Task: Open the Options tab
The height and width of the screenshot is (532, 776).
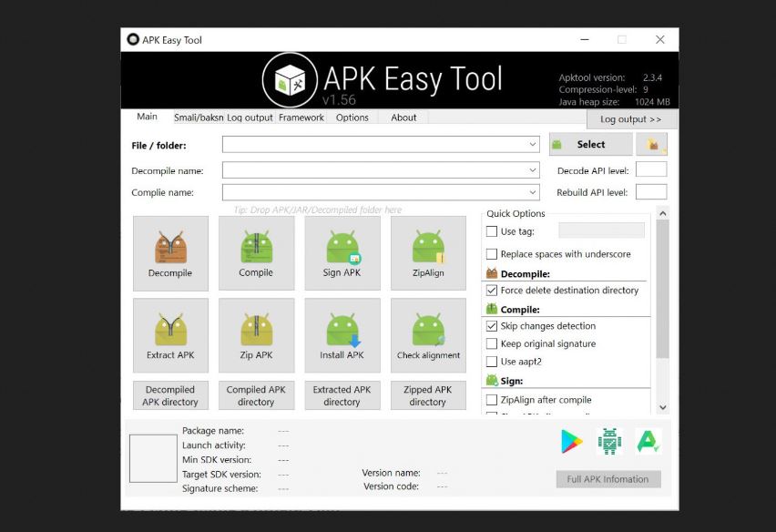Action: point(352,118)
